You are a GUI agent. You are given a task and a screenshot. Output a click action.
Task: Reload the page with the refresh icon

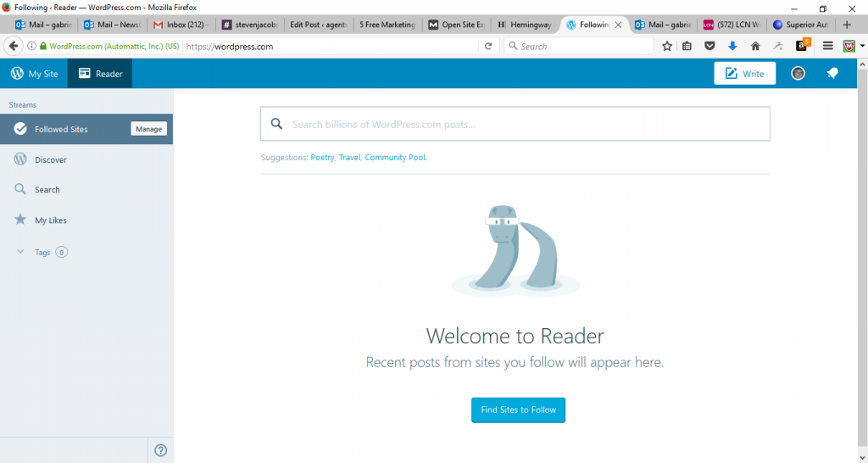[x=488, y=46]
